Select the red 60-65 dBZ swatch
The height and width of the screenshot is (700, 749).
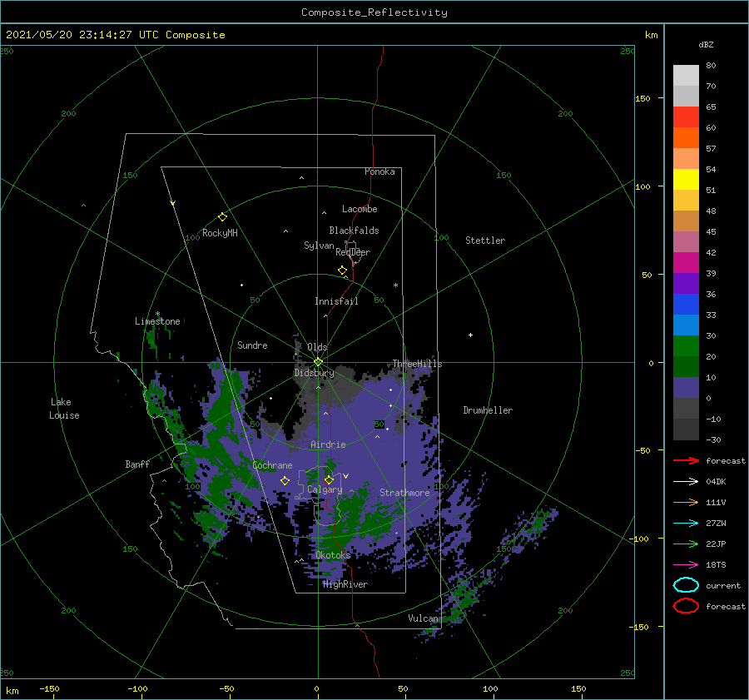click(x=686, y=117)
